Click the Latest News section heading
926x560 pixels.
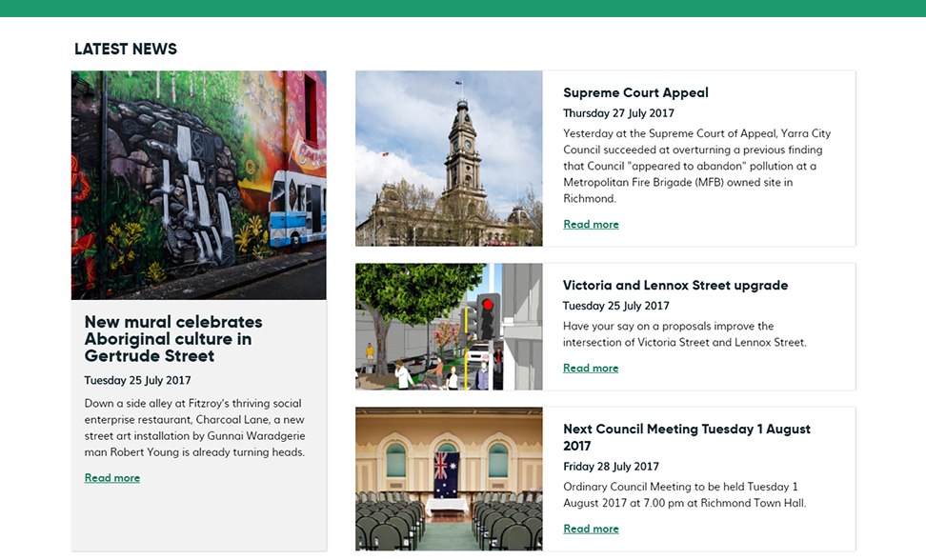(126, 50)
